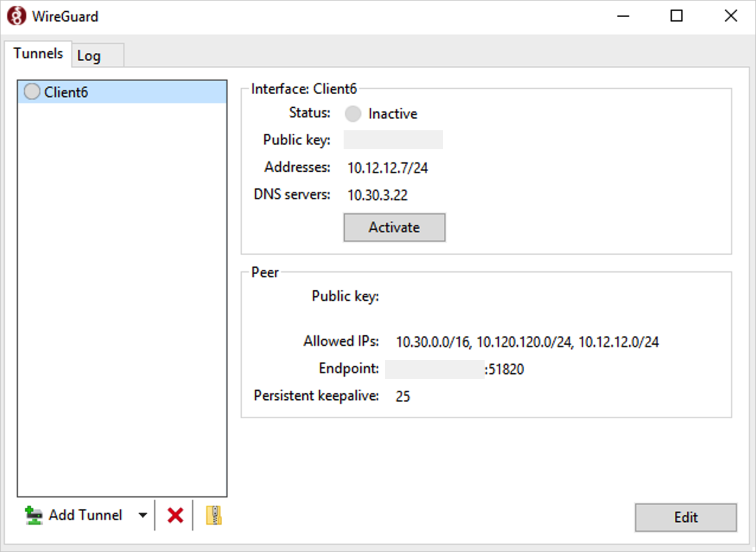The height and width of the screenshot is (552, 756).
Task: Click the Client6 tunnel status circle
Action: [x=32, y=92]
